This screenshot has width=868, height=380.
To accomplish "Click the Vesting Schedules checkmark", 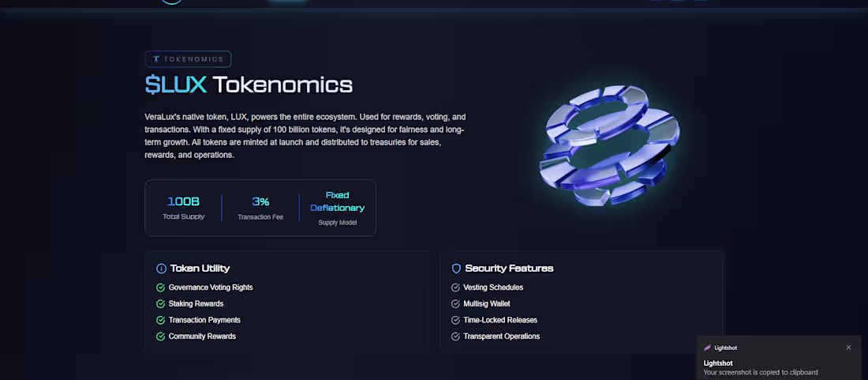I will 455,288.
